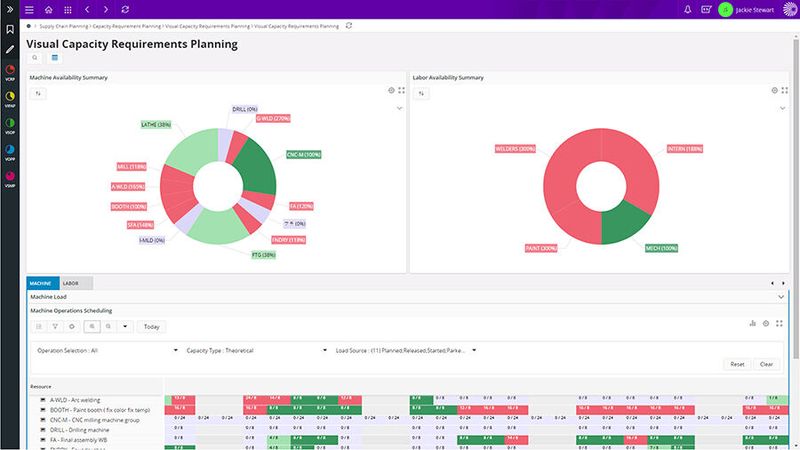
Task: Open the VCRP sidebar shortcut
Action: [10, 72]
